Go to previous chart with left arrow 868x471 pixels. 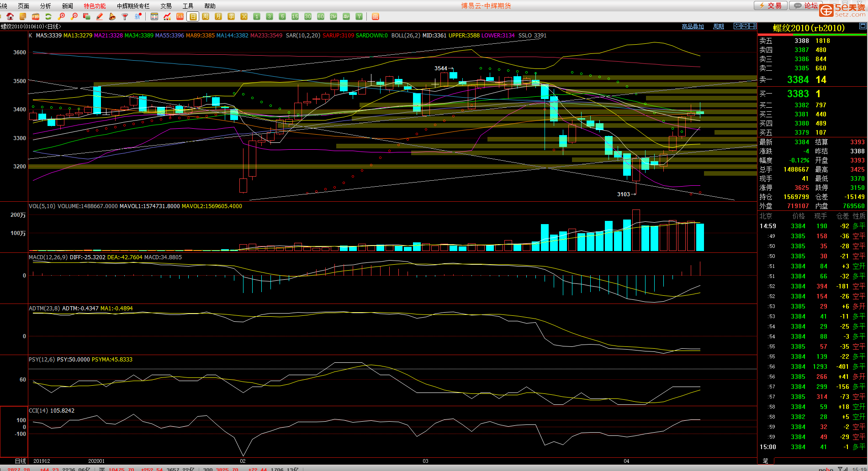tap(737, 26)
